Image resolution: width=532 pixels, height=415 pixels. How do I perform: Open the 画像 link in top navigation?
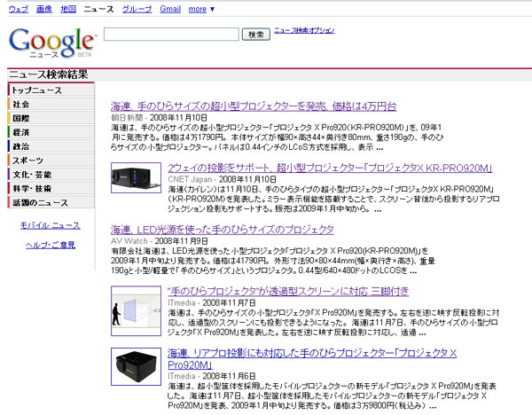[44, 9]
